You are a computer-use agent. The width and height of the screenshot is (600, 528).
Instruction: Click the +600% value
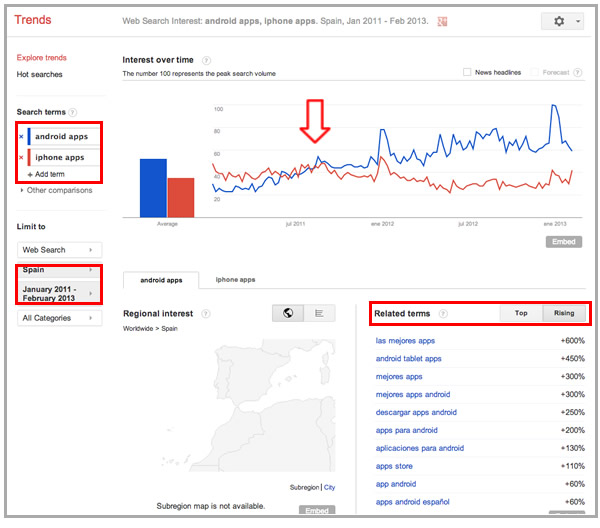(x=572, y=341)
